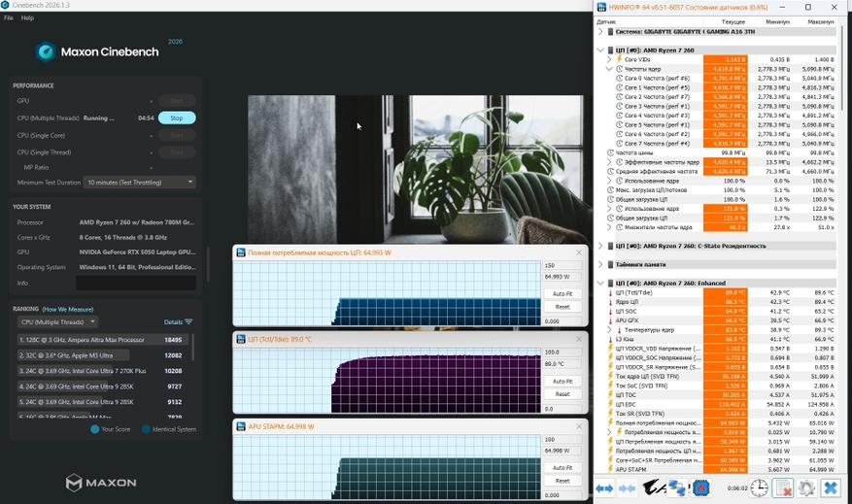This screenshot has width=852, height=504.
Task: Click the MAXON logo at bottom left
Action: [x=101, y=483]
